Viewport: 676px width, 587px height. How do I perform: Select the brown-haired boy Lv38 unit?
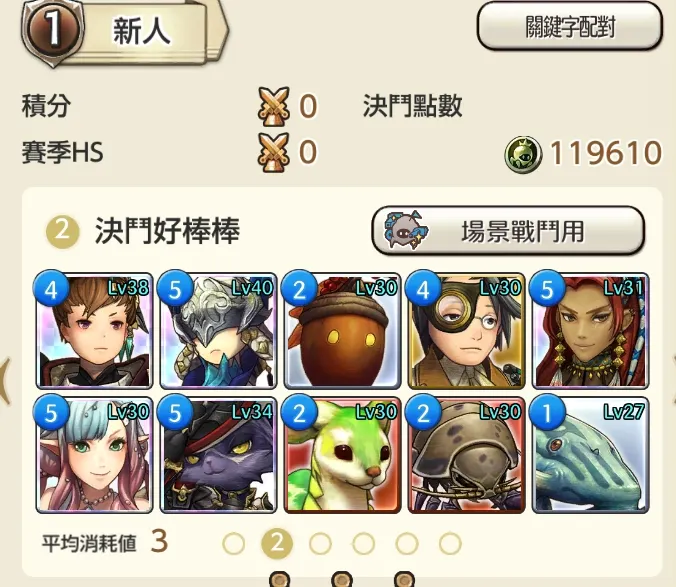click(94, 330)
